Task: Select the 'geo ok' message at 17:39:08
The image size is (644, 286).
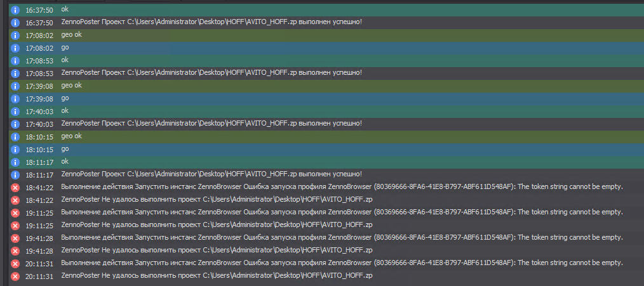Action: [x=72, y=86]
